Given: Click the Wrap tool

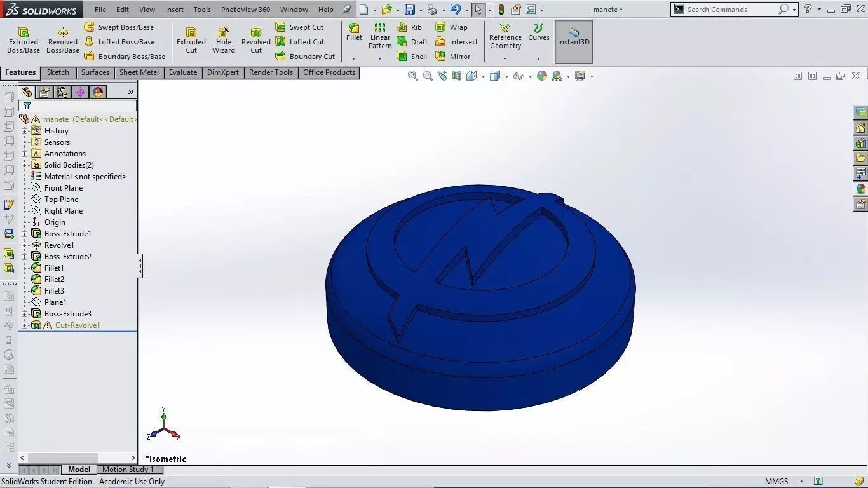Looking at the screenshot, I should [451, 27].
